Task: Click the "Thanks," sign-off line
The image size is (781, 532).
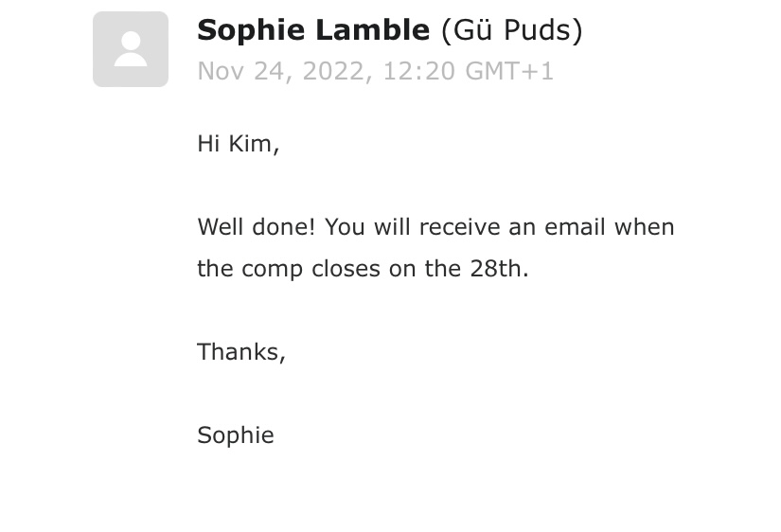Action: (x=240, y=352)
